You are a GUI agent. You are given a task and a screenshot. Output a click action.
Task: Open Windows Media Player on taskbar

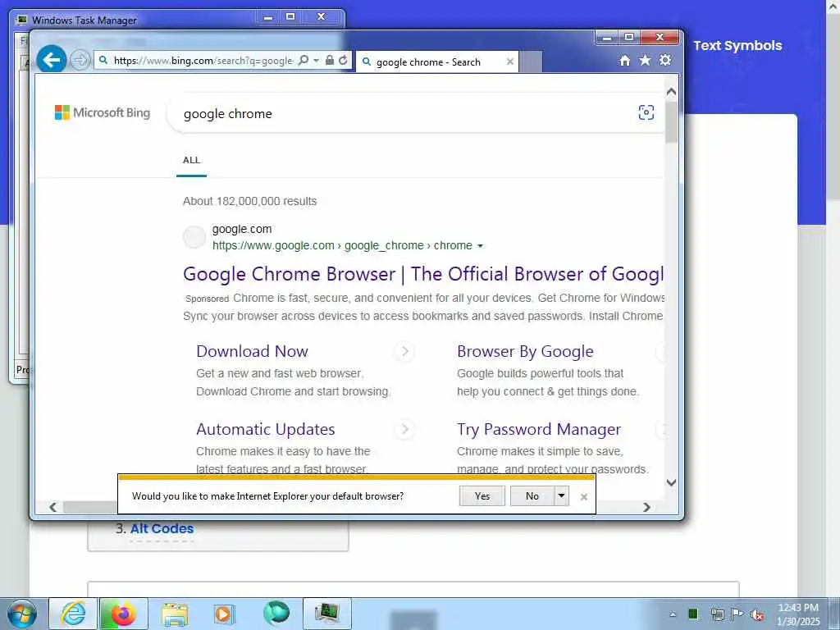(224, 614)
